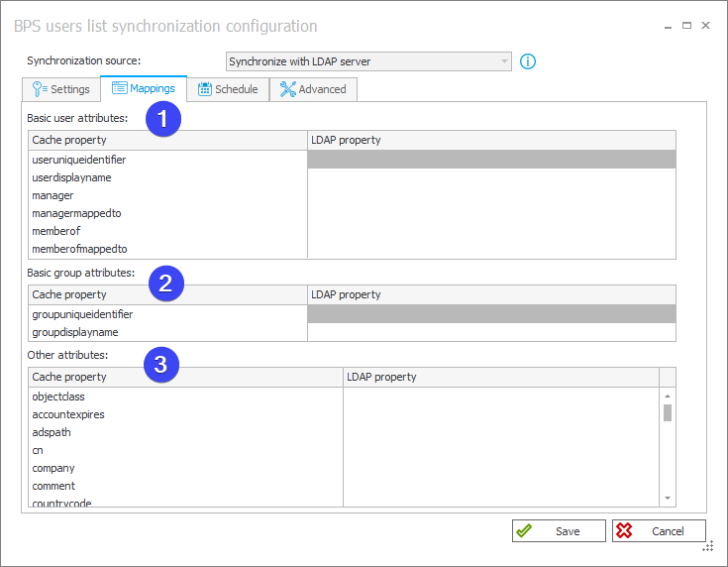Click the calendar icon on Schedule tab
The image size is (728, 567).
pyautogui.click(x=205, y=89)
